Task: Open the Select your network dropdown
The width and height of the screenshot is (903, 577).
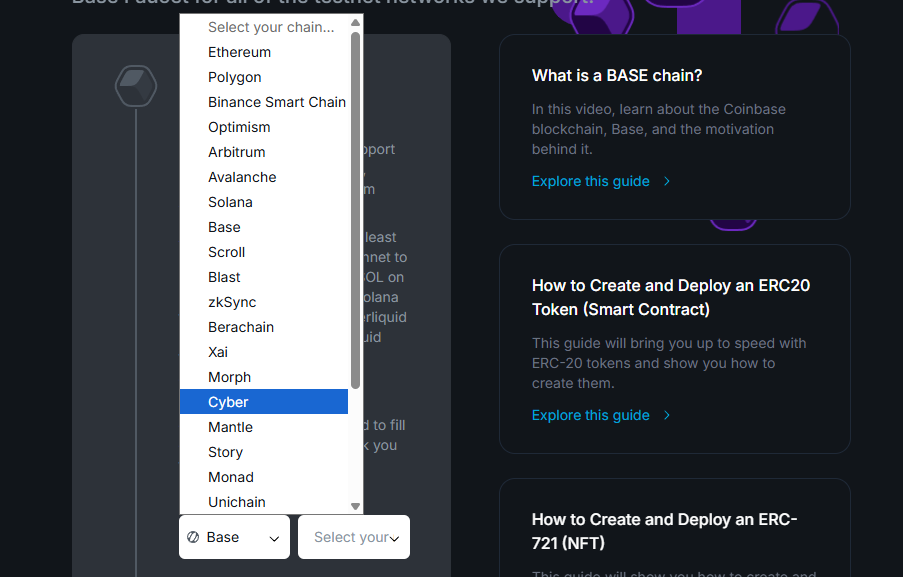Action: pos(354,537)
